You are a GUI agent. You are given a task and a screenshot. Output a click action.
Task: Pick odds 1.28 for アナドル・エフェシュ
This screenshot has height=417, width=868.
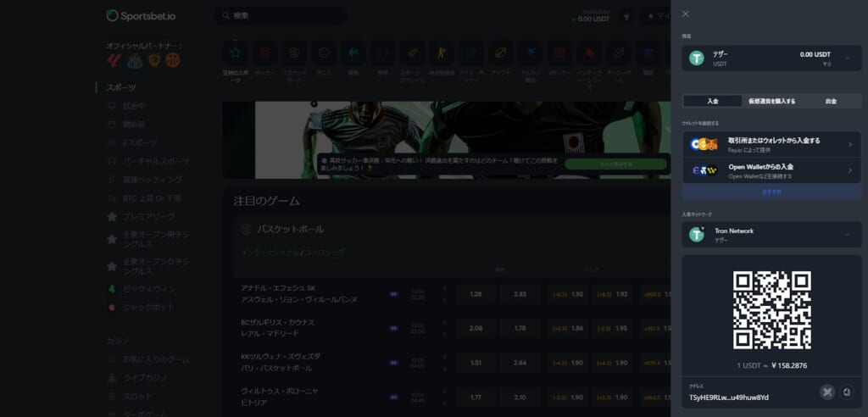[x=476, y=294]
